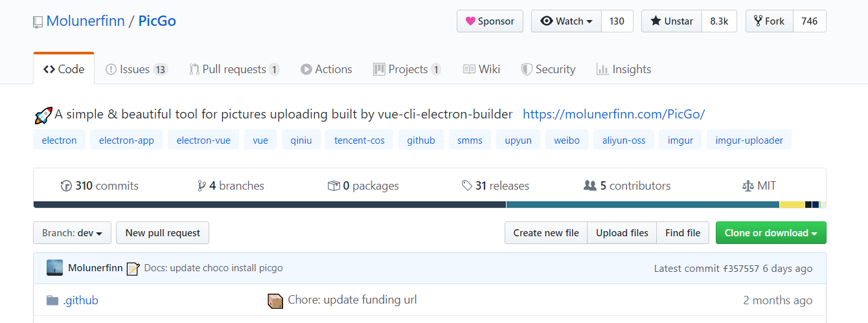Click the MIT license scale icon
Viewport: 868px width, 323px height.
[x=748, y=186]
